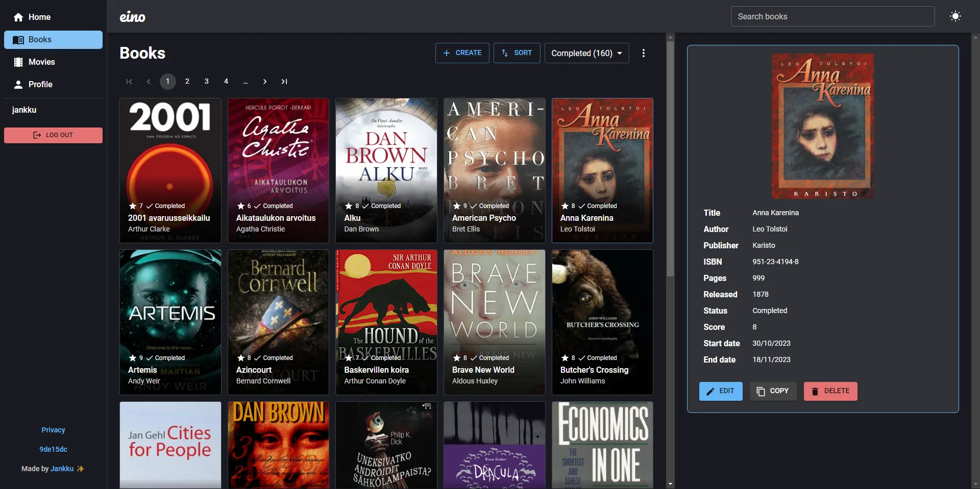This screenshot has width=980, height=489.
Task: Expand the Completed (160) status filter
Action: click(x=587, y=53)
